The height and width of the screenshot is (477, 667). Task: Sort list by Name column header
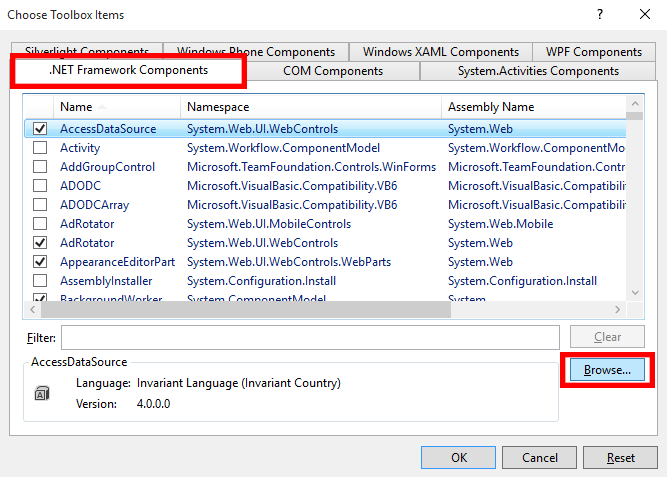117,107
